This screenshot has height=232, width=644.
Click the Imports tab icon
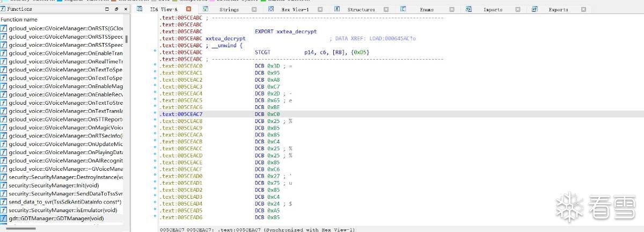click(x=469, y=9)
